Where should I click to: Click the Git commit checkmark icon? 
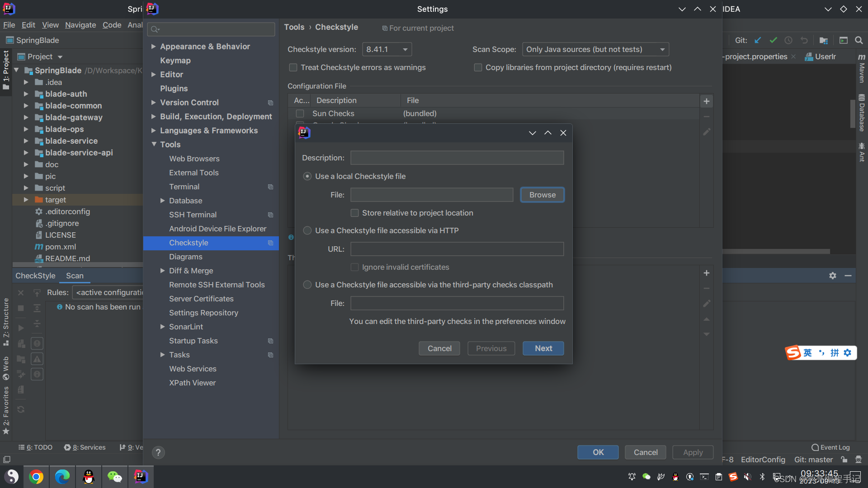pos(773,40)
